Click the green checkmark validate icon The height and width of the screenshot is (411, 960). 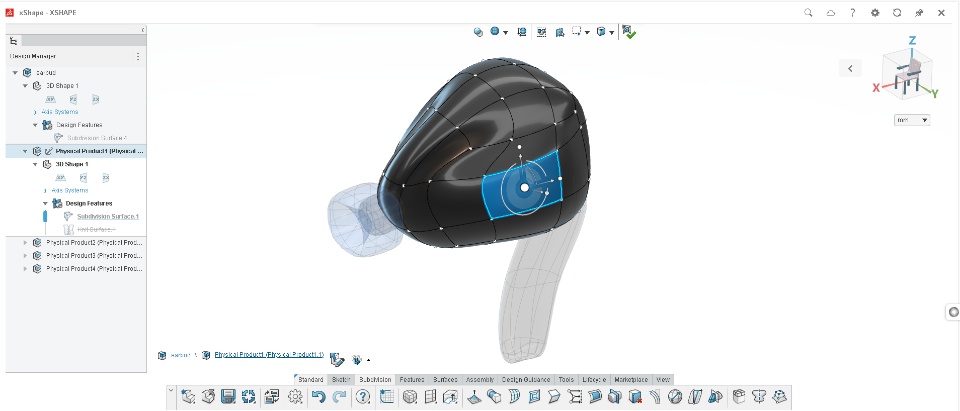click(x=629, y=32)
